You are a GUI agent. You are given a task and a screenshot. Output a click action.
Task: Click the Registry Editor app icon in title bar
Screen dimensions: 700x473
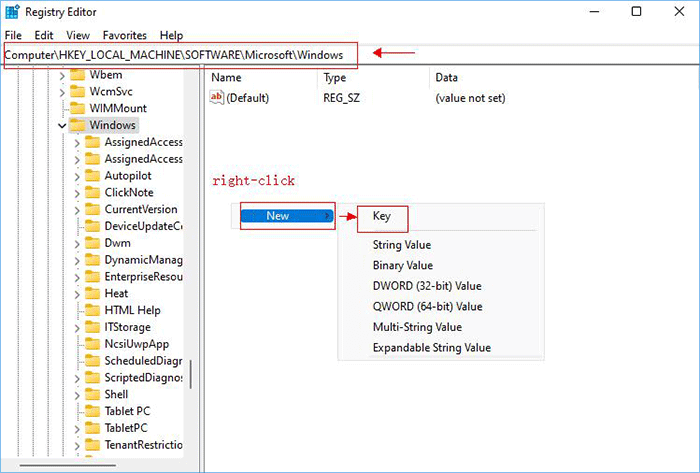12,12
